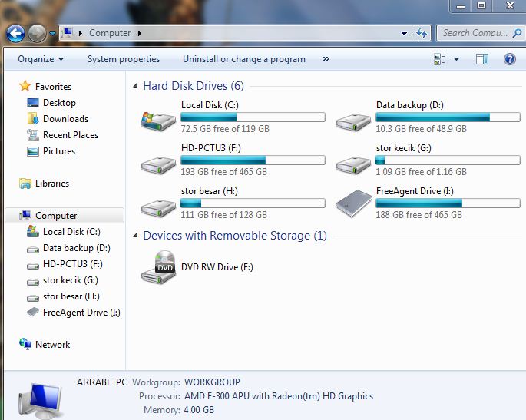Expand the arrow after Computer breadcrumb
The width and height of the screenshot is (526, 420).
pyautogui.click(x=139, y=33)
